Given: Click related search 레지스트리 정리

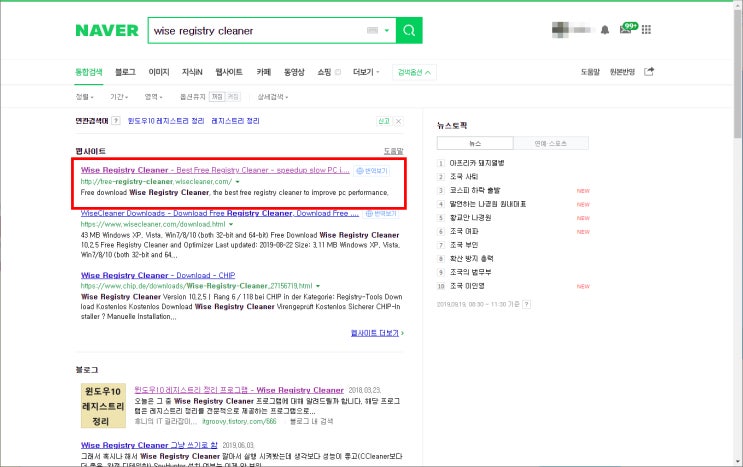Looking at the screenshot, I should point(235,121).
